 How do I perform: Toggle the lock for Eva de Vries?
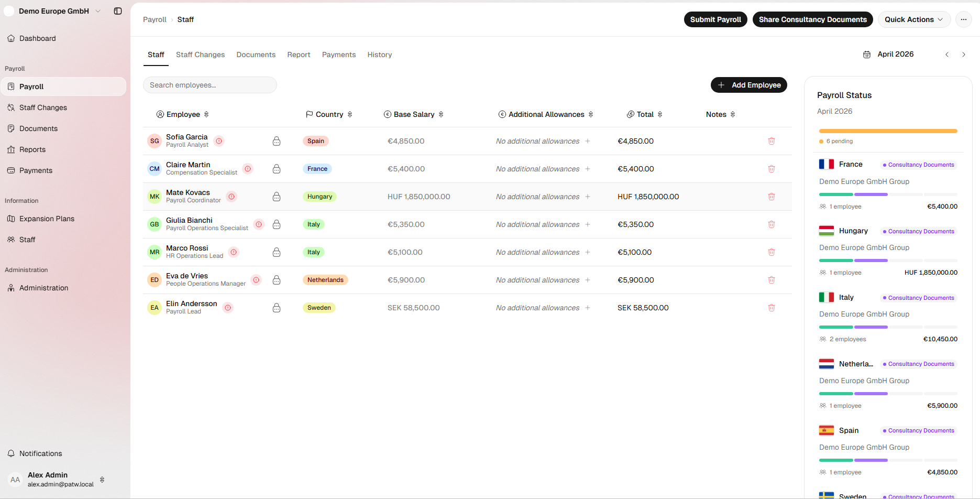point(277,280)
